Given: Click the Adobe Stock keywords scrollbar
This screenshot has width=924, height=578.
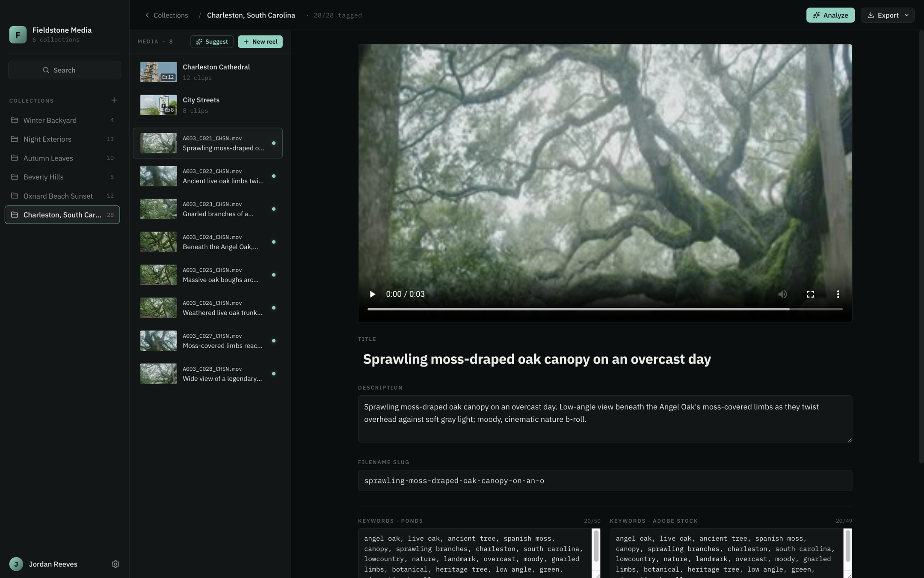Looking at the screenshot, I should click(847, 546).
